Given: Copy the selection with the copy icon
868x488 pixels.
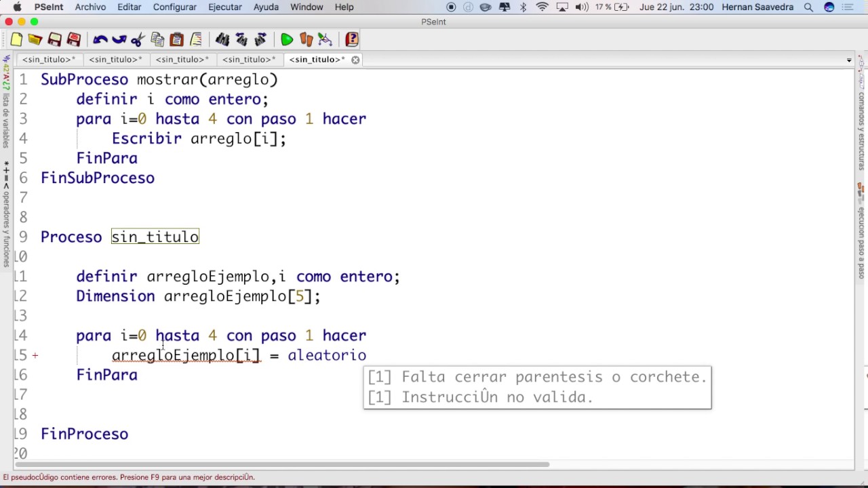Looking at the screenshot, I should click(x=157, y=40).
